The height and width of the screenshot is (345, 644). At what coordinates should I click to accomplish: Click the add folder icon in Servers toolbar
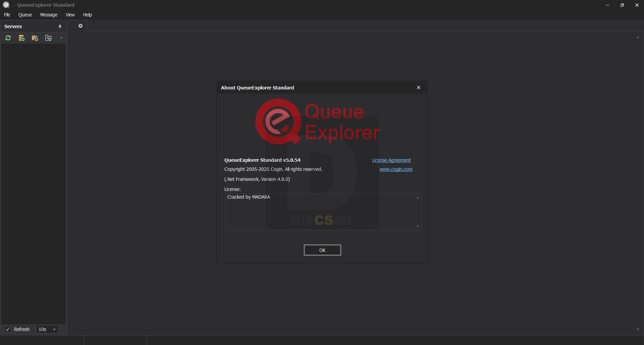(x=35, y=38)
